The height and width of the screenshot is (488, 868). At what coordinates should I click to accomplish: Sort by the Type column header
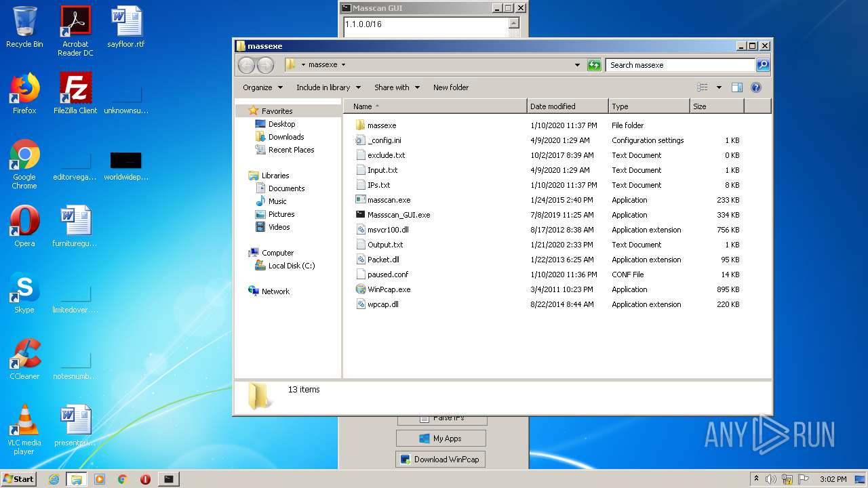point(649,106)
